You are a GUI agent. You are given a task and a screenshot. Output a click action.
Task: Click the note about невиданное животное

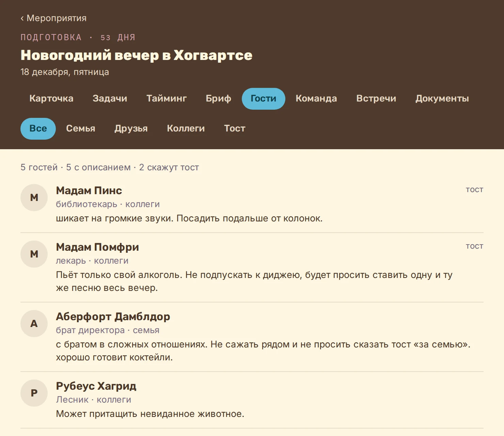coord(150,414)
